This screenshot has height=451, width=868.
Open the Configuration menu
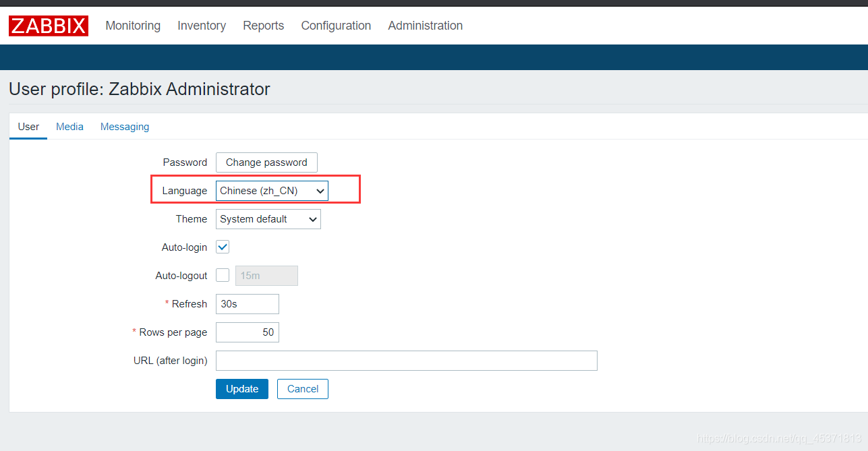pos(336,26)
